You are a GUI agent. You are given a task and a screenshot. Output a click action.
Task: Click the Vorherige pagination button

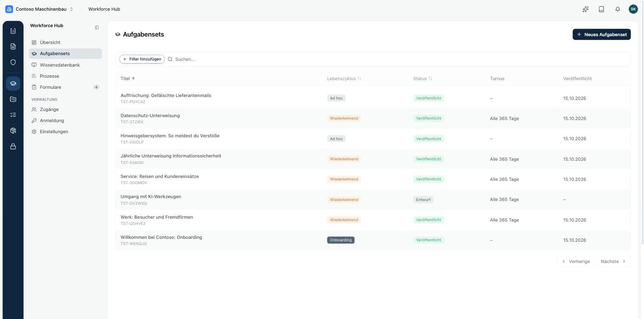575,261
